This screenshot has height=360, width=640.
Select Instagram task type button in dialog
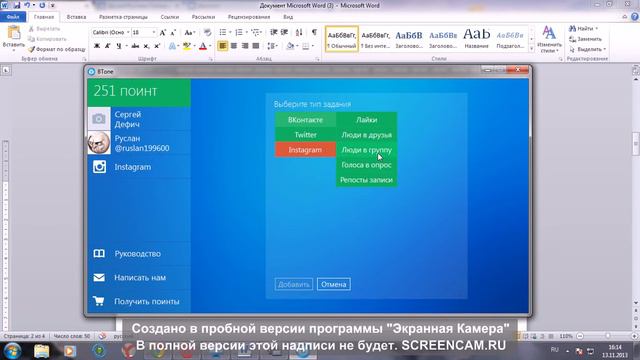305,150
